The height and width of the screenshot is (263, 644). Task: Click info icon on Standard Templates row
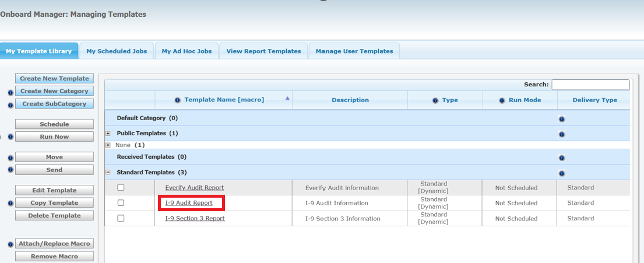coord(561,173)
